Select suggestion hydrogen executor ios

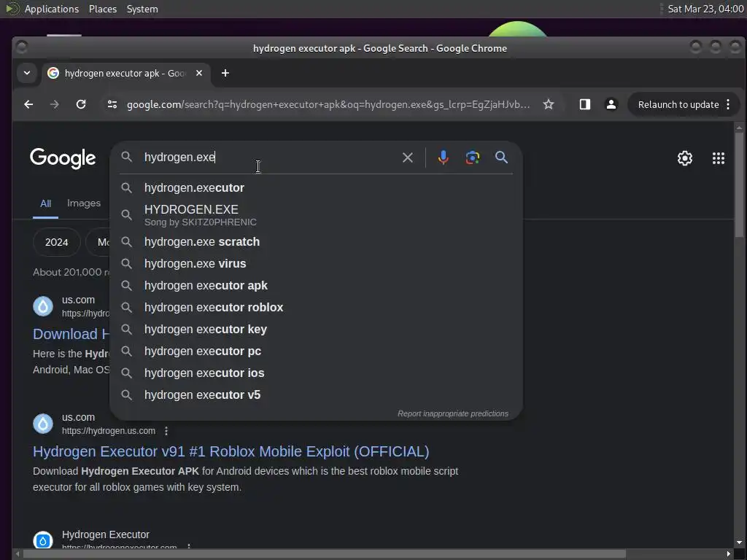316,373
